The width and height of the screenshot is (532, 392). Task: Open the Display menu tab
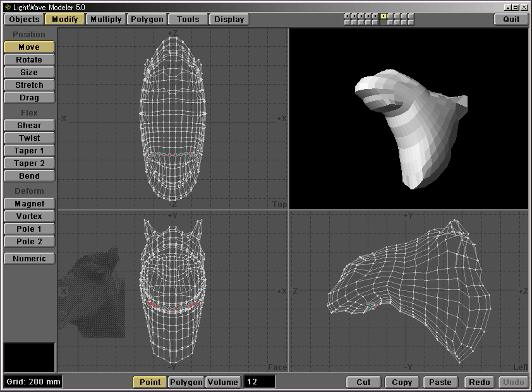click(x=229, y=19)
